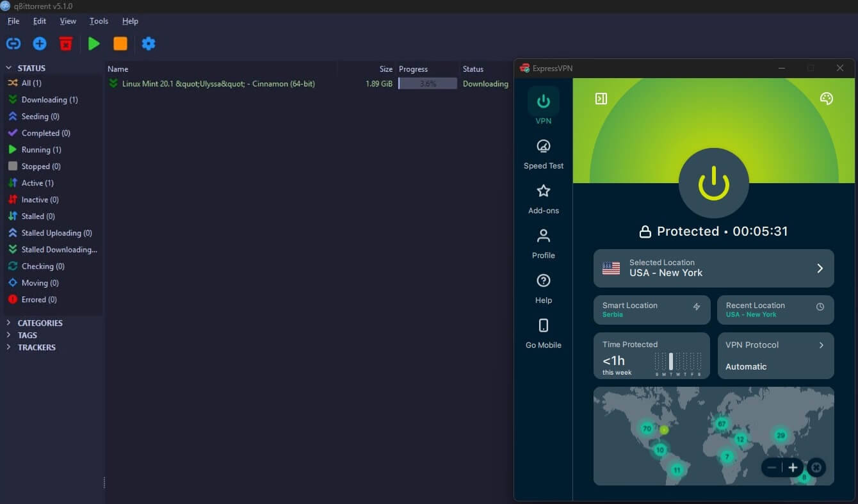Filter torrents by Stalled Downloading
The width and height of the screenshot is (858, 504).
pyautogui.click(x=51, y=250)
